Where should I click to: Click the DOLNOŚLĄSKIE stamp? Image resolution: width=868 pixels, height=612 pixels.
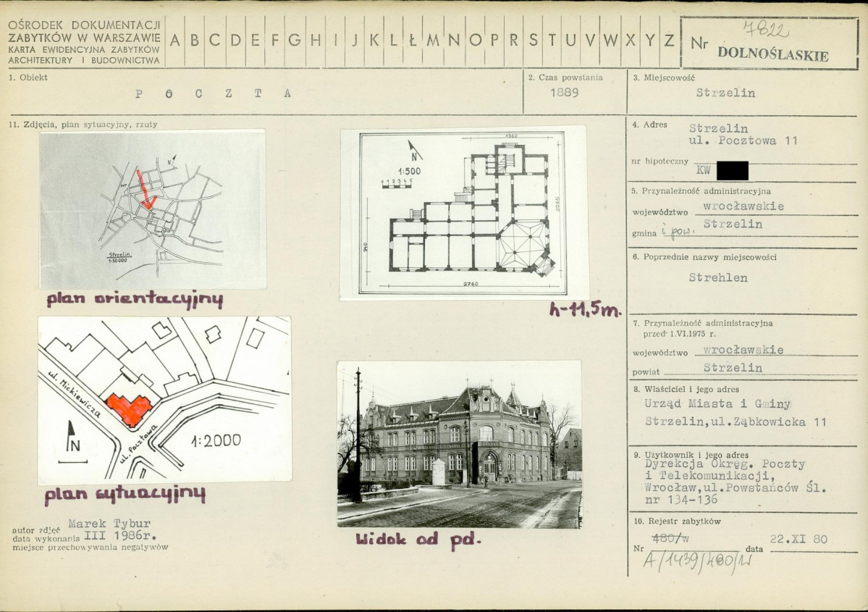(772, 54)
